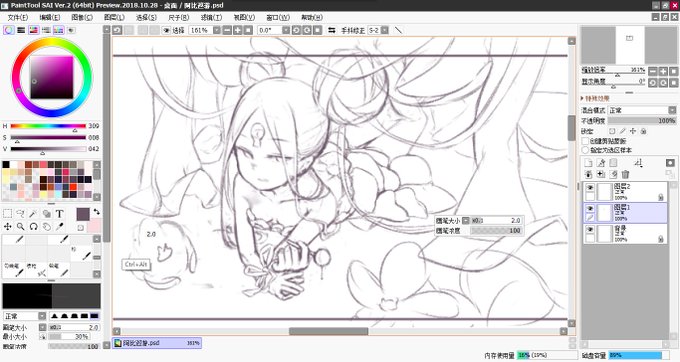
Task: Select the rotate view tool
Action: pos(33,226)
